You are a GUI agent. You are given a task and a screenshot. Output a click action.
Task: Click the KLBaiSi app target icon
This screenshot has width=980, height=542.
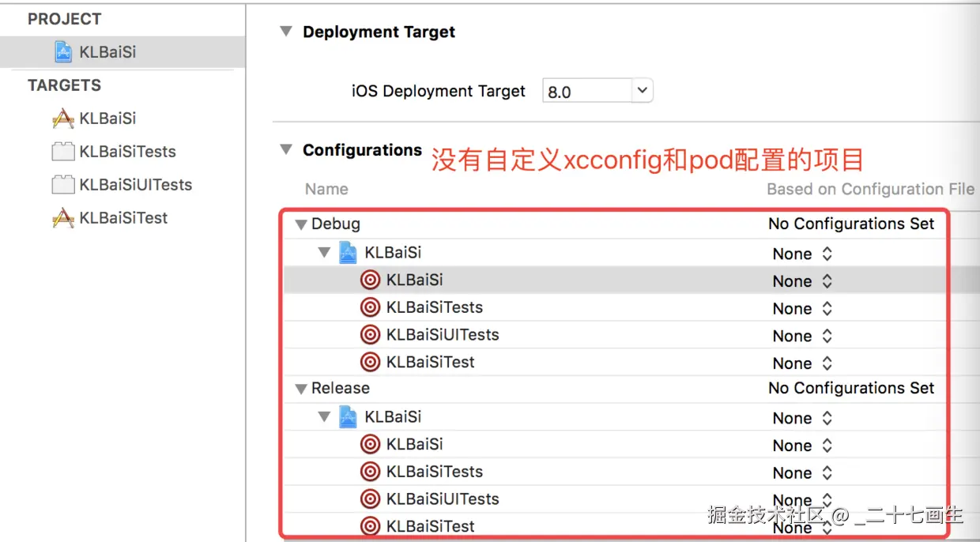coord(63,119)
